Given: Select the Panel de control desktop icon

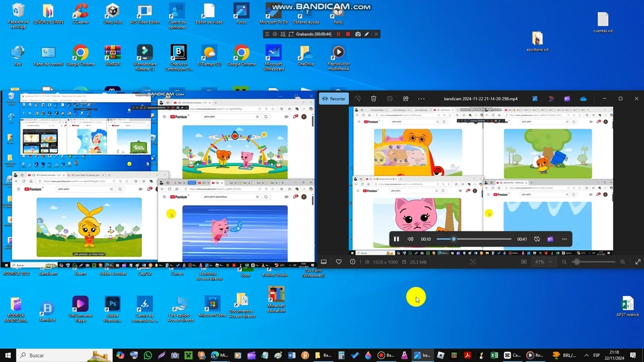Looking at the screenshot, I should 48,55.
